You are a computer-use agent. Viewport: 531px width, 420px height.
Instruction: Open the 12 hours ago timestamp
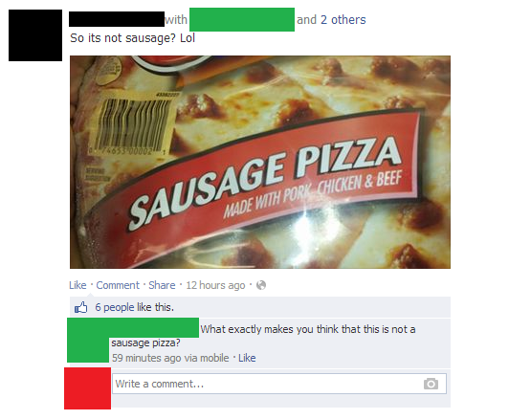[215, 285]
